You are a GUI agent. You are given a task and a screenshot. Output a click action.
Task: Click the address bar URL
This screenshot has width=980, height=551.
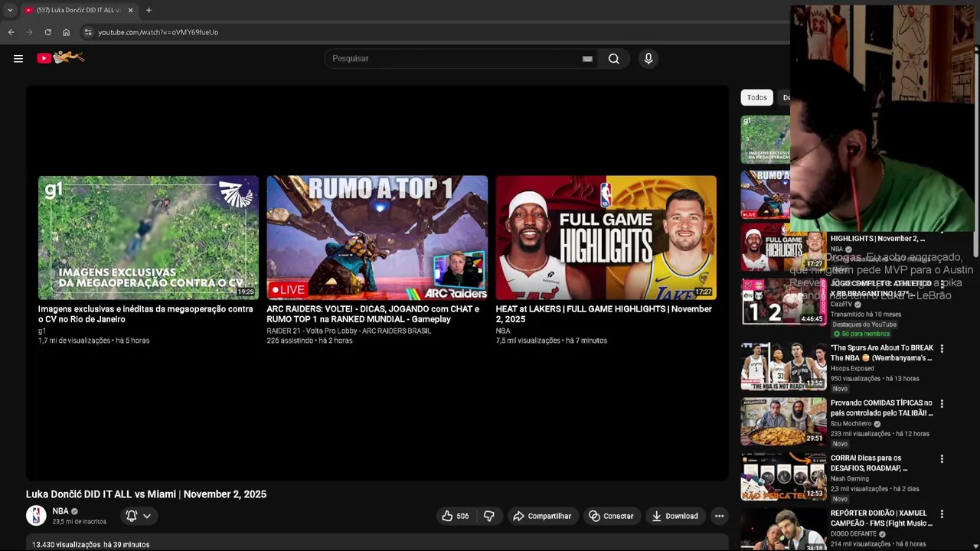158,32
